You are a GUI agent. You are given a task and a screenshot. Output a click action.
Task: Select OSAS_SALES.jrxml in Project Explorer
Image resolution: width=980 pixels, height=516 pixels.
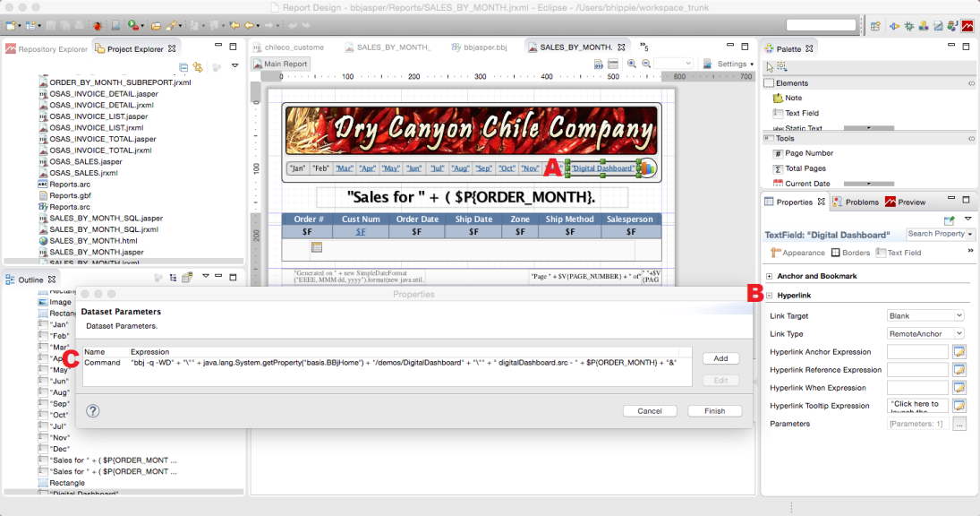click(83, 173)
